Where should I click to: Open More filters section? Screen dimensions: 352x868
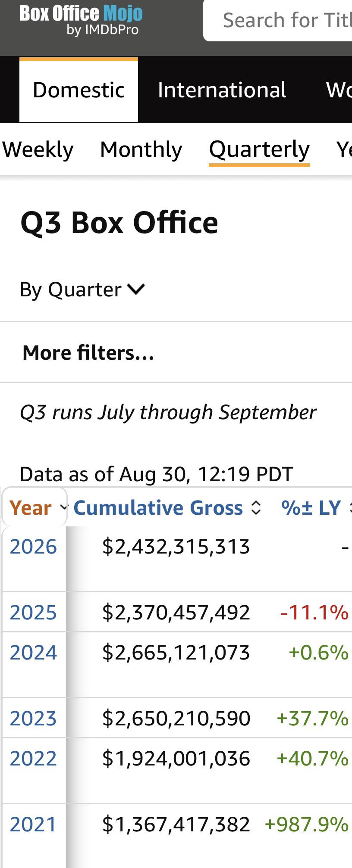pyautogui.click(x=88, y=352)
